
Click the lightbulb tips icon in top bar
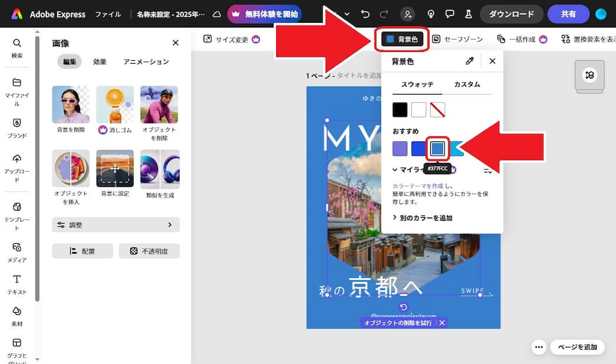tap(431, 12)
